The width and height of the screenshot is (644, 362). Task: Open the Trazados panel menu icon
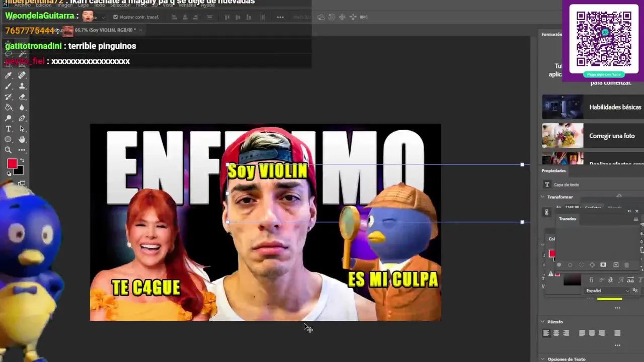point(635,219)
